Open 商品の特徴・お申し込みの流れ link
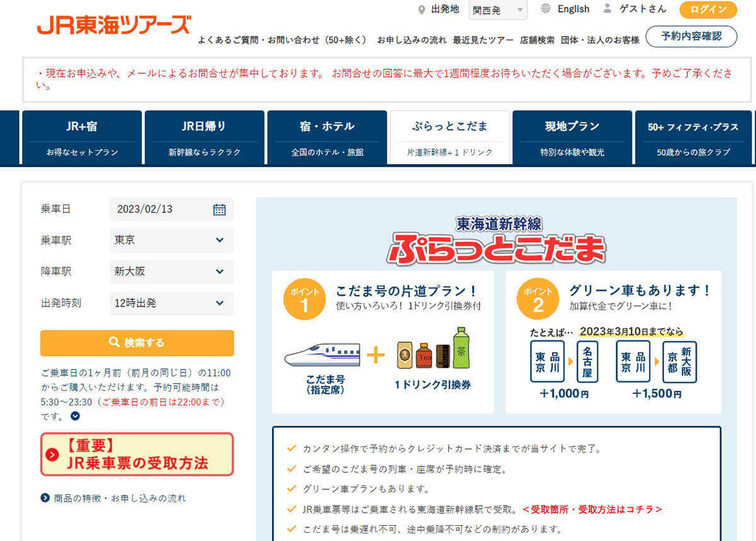 tap(119, 498)
